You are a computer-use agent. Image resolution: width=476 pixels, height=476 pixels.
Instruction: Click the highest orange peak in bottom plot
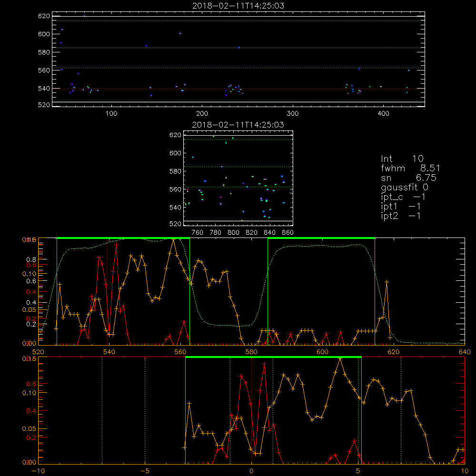click(340, 358)
